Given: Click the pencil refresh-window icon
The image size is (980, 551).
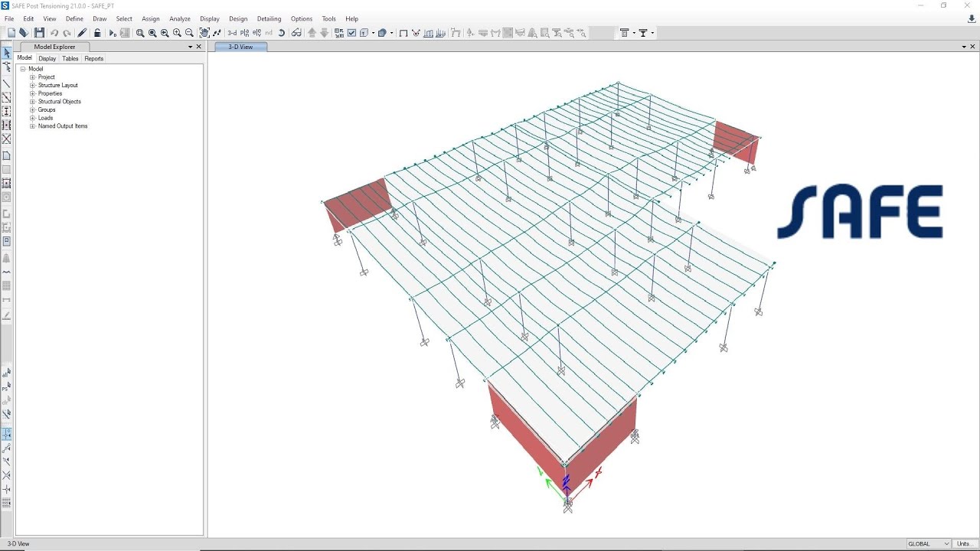Looking at the screenshot, I should [82, 33].
